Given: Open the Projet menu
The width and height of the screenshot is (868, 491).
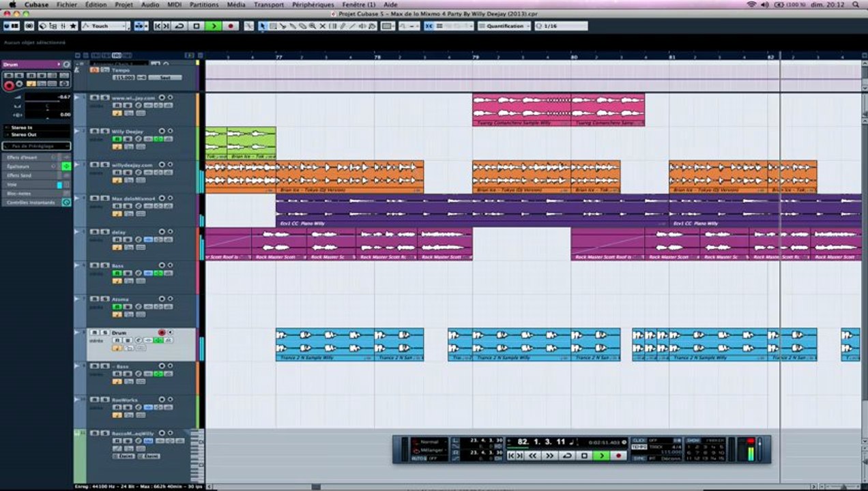Looking at the screenshot, I should pyautogui.click(x=124, y=4).
